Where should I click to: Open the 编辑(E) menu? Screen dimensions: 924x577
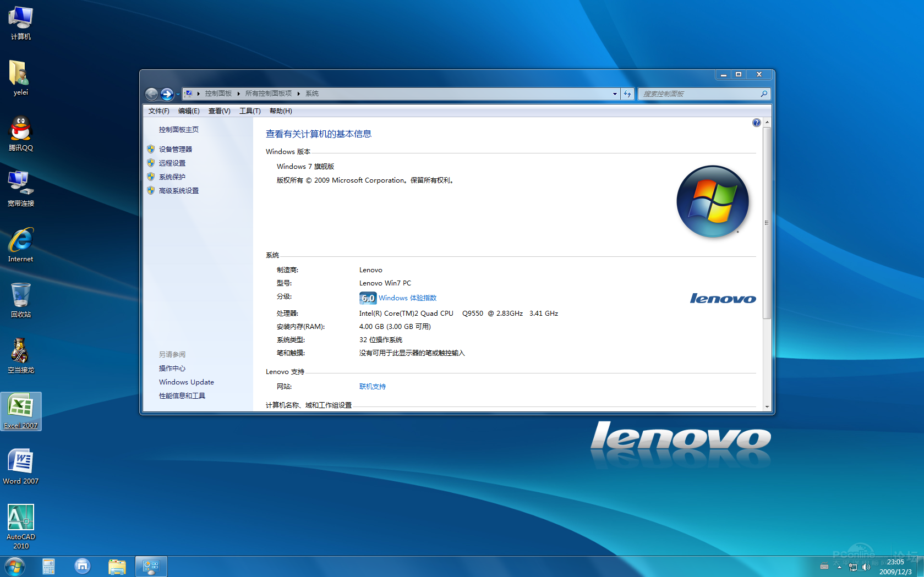pos(189,111)
